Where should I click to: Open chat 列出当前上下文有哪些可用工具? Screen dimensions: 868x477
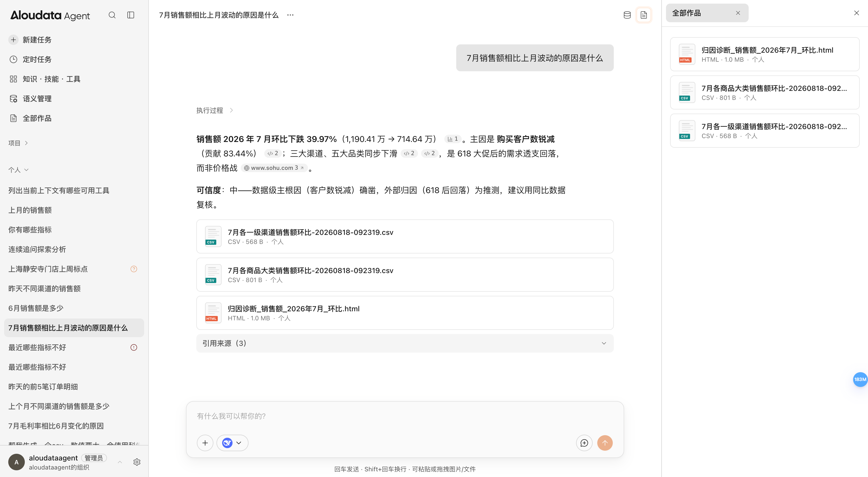(x=59, y=190)
